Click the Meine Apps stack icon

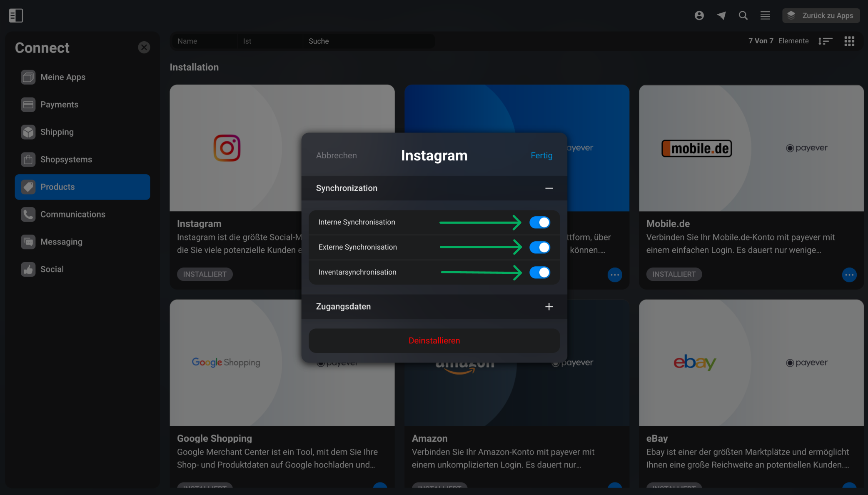coord(28,77)
